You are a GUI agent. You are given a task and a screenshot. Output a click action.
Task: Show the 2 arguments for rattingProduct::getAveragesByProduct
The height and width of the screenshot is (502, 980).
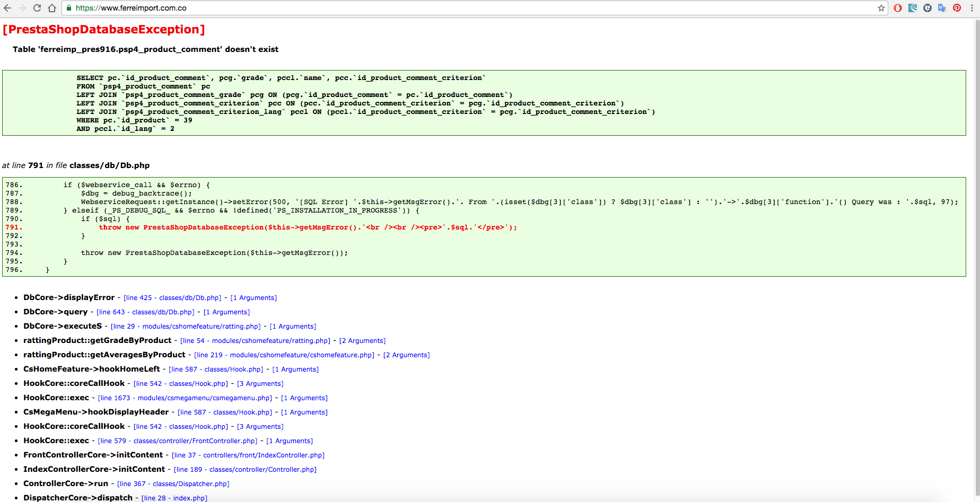point(406,355)
